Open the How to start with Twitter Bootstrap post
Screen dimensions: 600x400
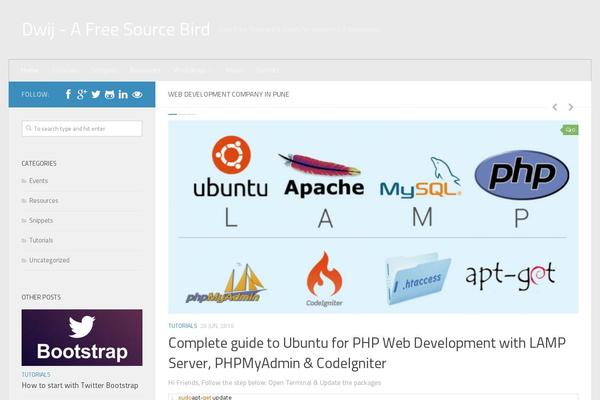[x=80, y=385]
